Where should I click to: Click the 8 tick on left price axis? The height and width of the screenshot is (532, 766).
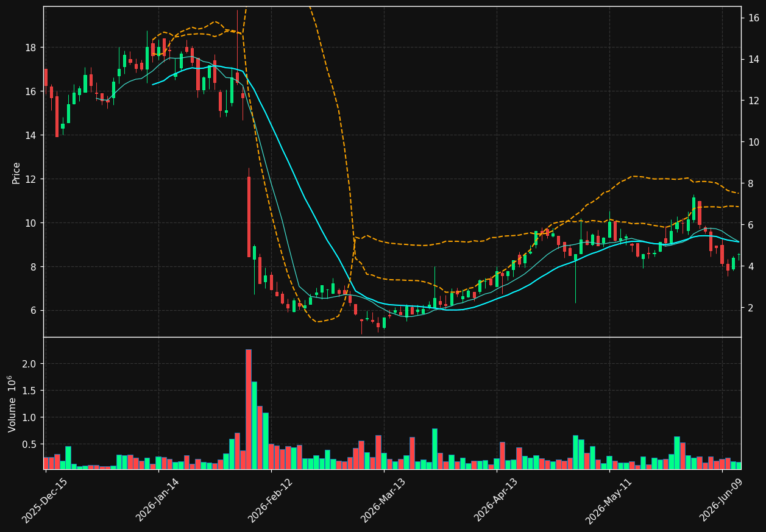pos(35,267)
